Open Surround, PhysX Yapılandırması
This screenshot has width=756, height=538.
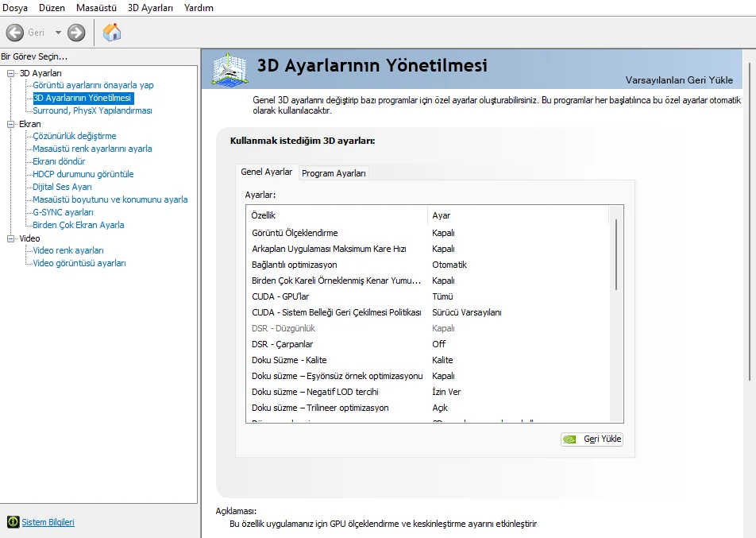point(93,110)
